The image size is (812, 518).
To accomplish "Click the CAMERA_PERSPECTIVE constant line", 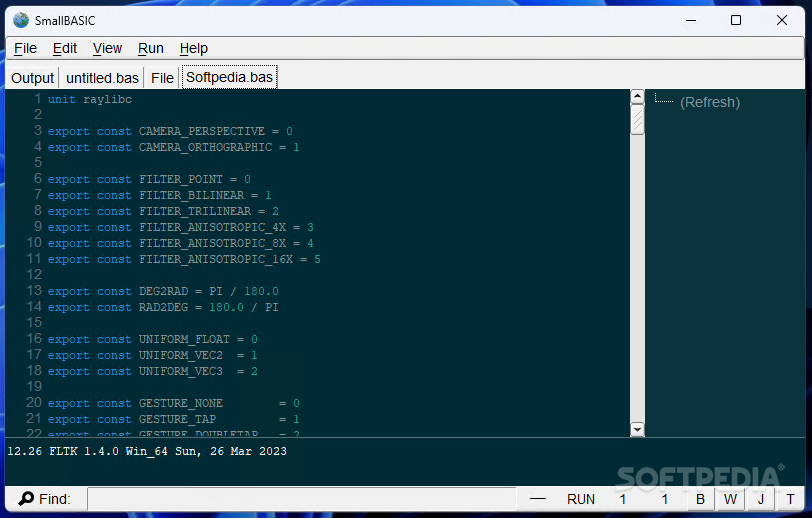I will (170, 131).
